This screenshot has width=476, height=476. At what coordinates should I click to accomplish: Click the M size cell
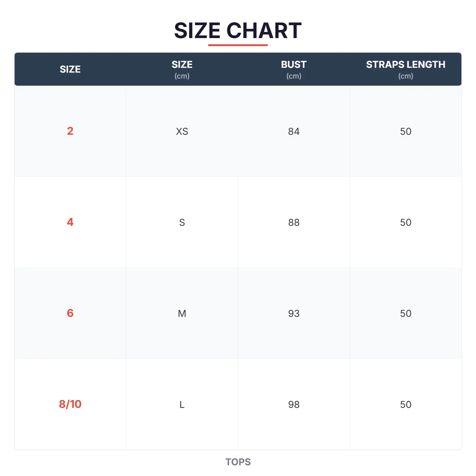point(182,314)
